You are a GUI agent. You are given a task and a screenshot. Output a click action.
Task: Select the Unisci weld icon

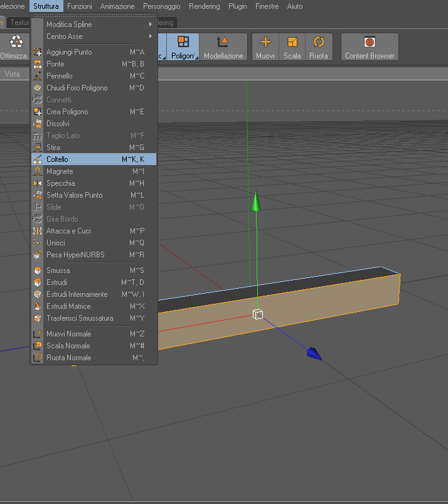[38, 243]
